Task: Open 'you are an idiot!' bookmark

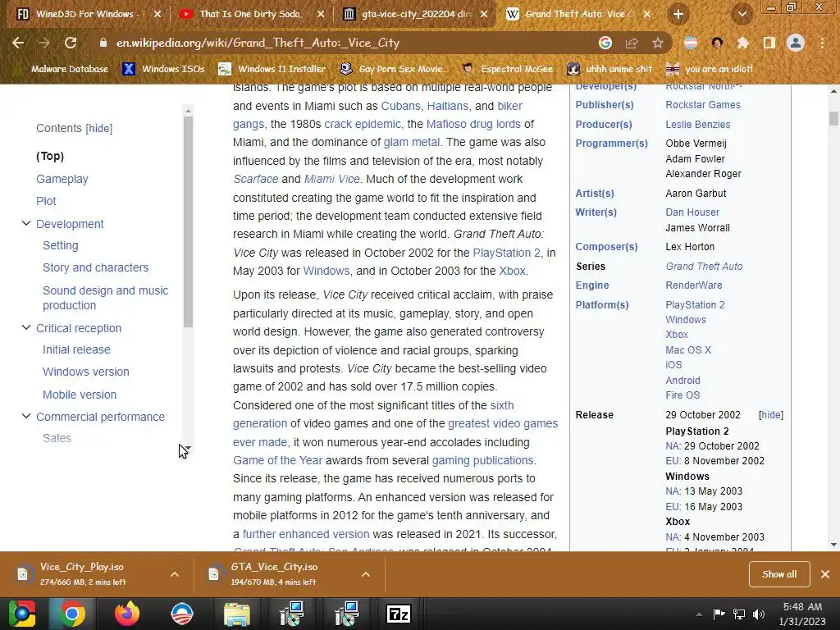Action: coord(709,69)
